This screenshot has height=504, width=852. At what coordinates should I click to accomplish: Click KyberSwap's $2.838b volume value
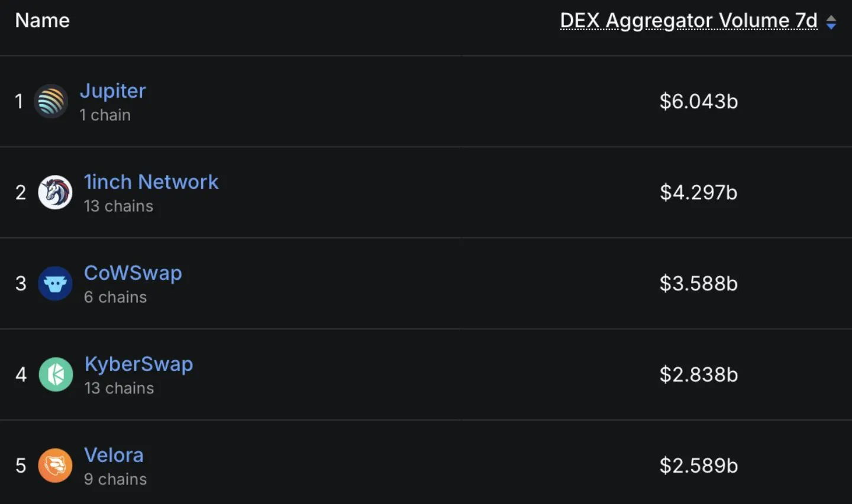698,375
